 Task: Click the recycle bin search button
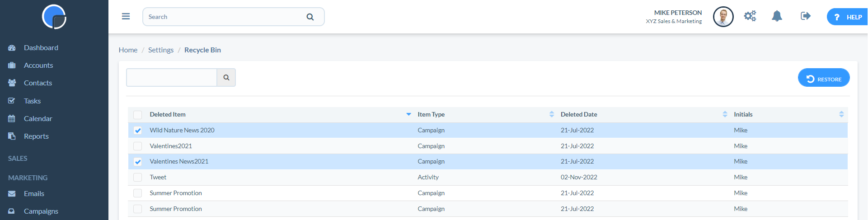pos(226,77)
